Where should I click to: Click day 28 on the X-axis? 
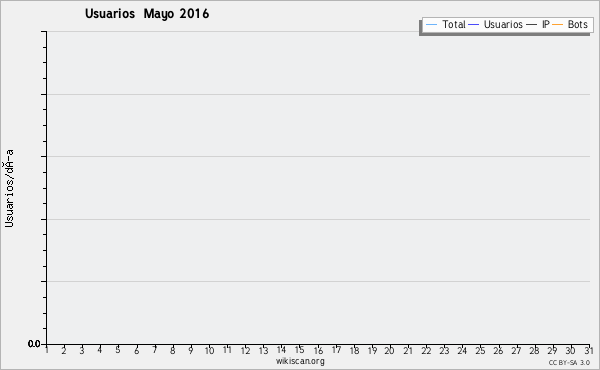point(534,350)
